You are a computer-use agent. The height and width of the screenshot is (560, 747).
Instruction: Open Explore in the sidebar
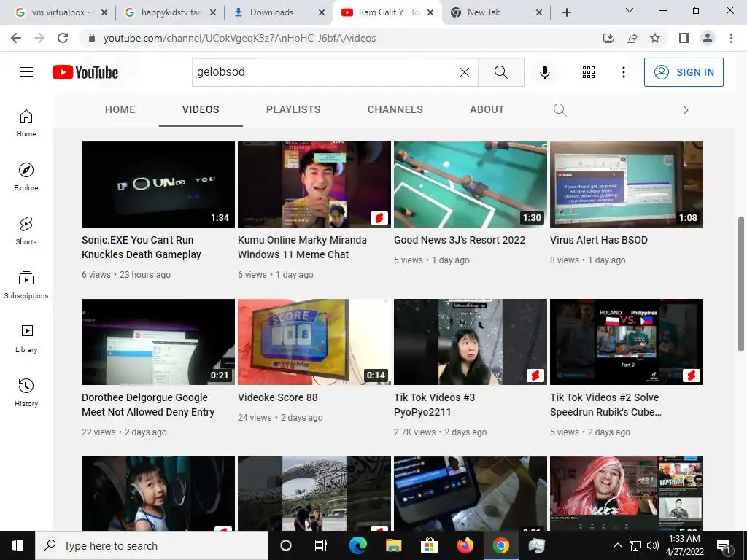pos(26,176)
